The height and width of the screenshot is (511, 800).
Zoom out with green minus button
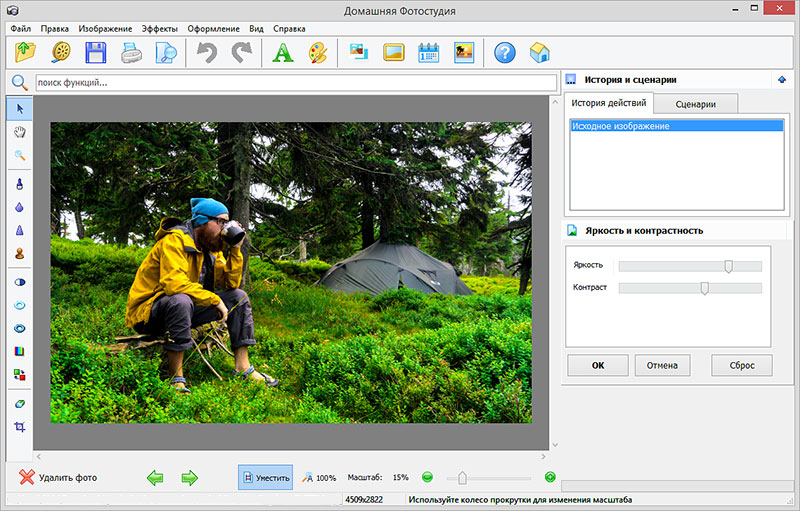428,477
